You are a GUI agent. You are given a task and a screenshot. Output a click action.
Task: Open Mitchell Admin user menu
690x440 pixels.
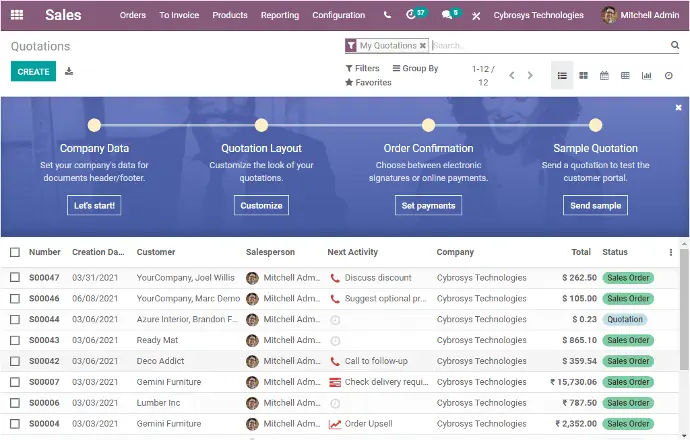tap(640, 15)
